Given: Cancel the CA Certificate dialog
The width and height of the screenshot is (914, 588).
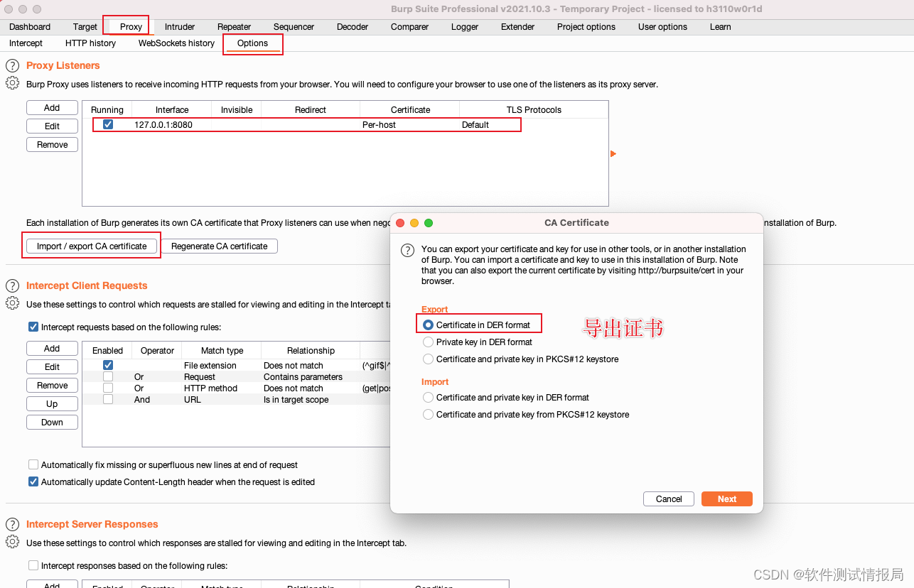Looking at the screenshot, I should point(669,499).
